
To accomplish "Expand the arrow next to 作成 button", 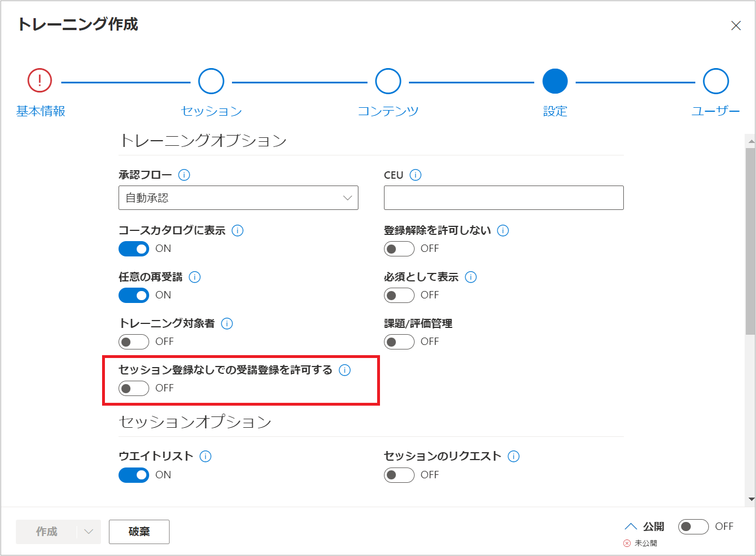I will point(88,532).
